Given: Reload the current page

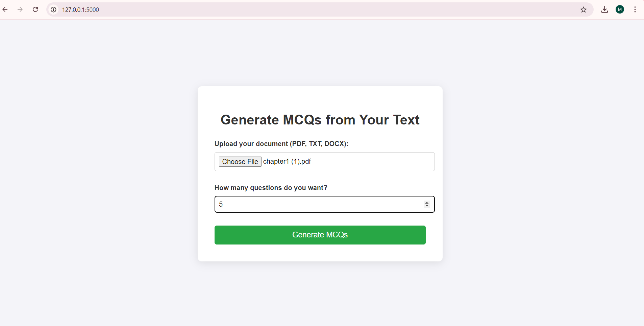Looking at the screenshot, I should tap(35, 9).
